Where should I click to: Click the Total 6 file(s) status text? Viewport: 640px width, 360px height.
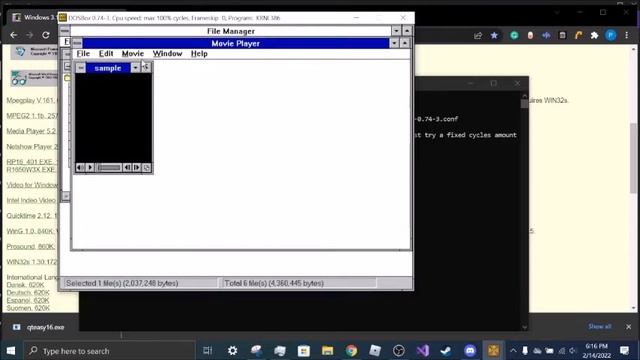274,283
